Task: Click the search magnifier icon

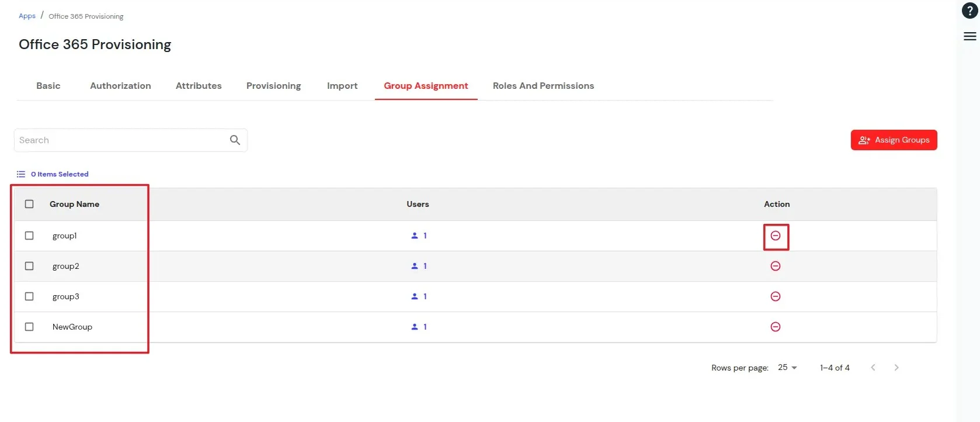Action: [235, 140]
